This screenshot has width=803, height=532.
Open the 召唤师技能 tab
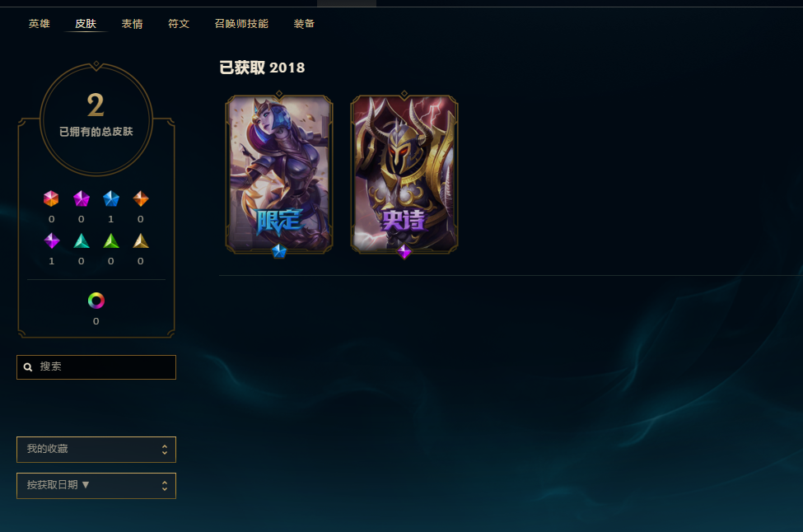point(241,24)
